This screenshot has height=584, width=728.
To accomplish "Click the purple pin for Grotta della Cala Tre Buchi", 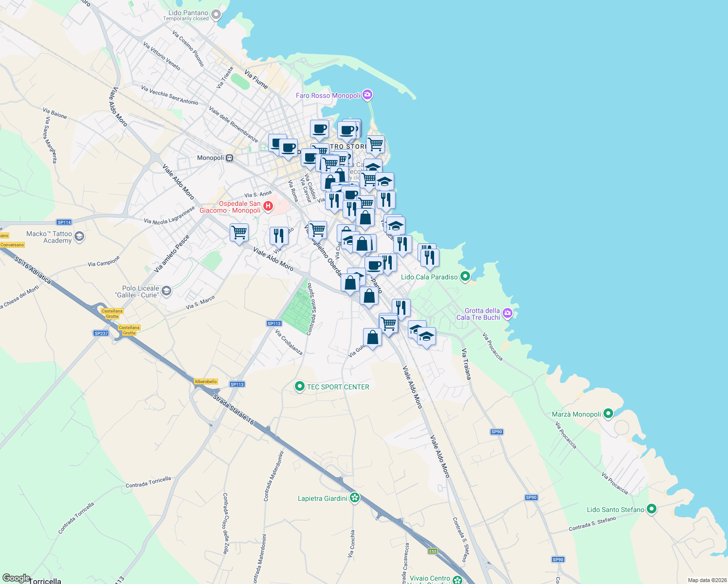I will pos(508,314).
